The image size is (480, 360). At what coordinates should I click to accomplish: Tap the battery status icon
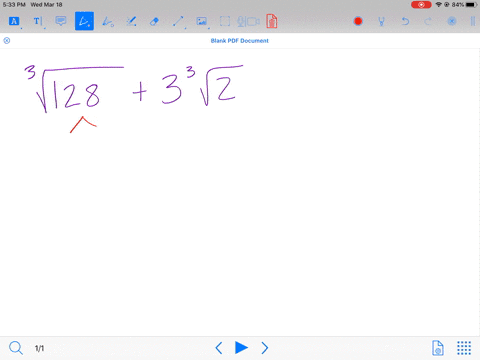(x=472, y=5)
